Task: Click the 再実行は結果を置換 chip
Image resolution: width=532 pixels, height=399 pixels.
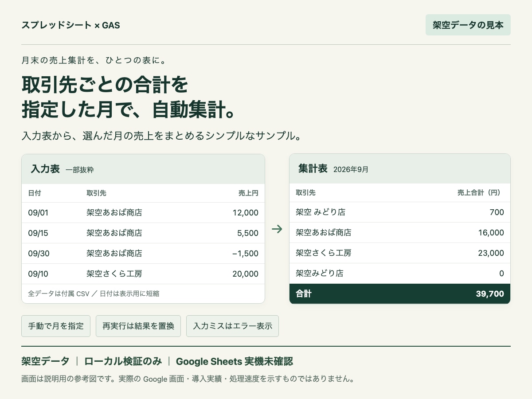Action: point(138,326)
